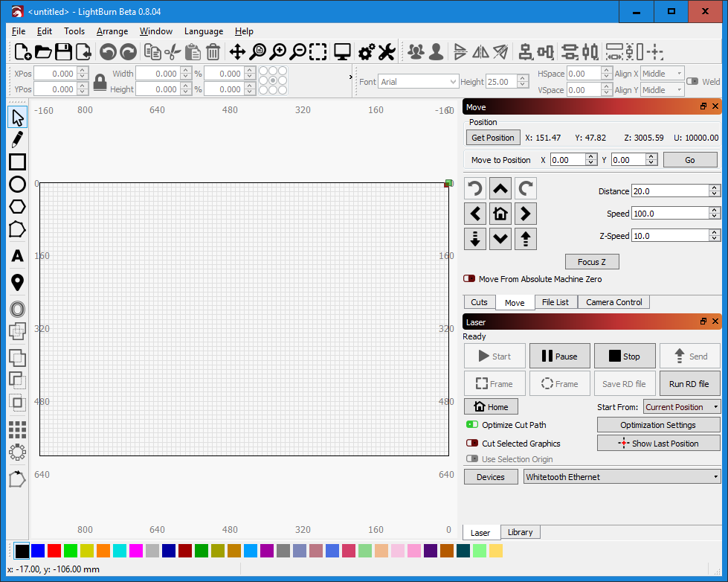The image size is (728, 582).
Task: Click the Move to Position X field
Action: 569,159
